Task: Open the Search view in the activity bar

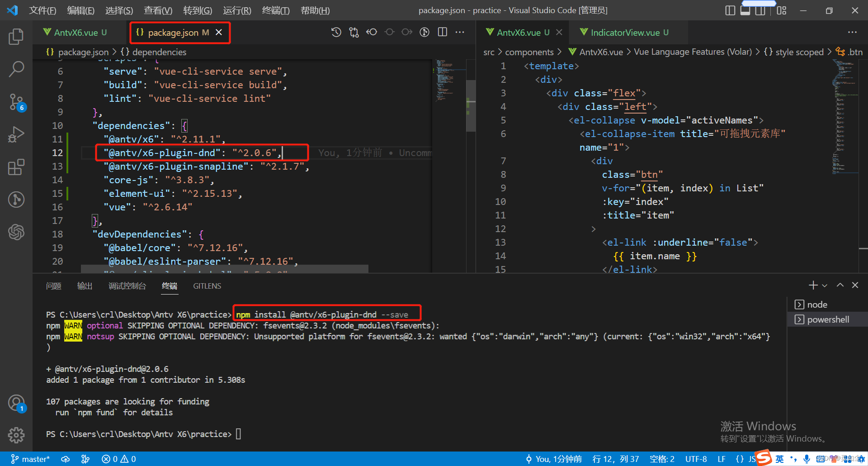Action: click(16, 69)
